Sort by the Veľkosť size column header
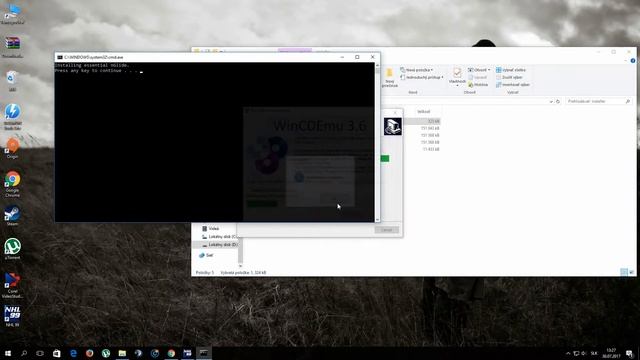 (423, 111)
